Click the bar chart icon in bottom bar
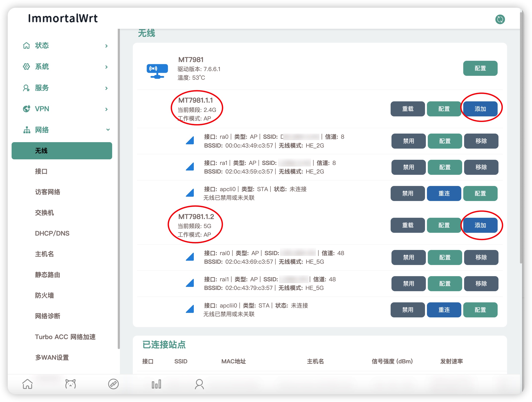The image size is (532, 402). point(156,384)
